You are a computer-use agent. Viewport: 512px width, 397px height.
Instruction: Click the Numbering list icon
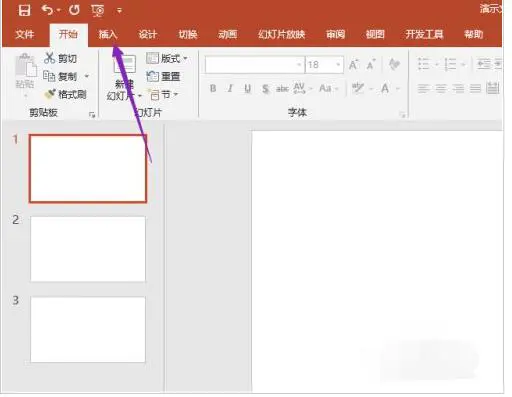click(450, 64)
